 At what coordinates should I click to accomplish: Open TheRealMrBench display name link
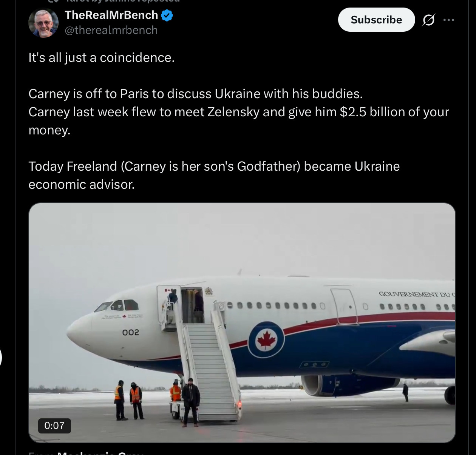coord(111,15)
